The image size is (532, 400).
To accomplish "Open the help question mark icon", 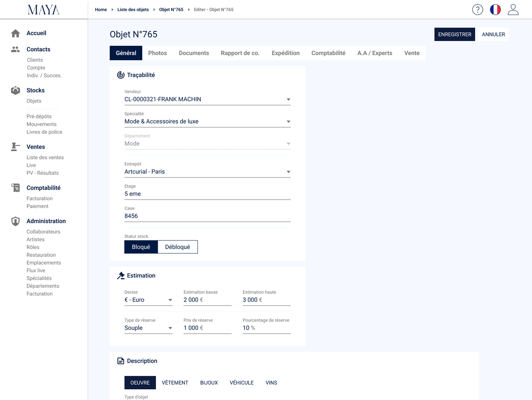I will coord(477,10).
